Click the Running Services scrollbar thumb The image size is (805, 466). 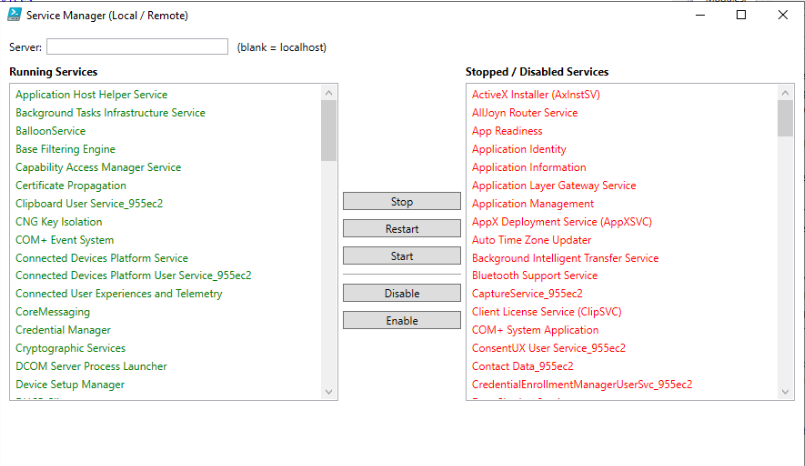click(329, 130)
